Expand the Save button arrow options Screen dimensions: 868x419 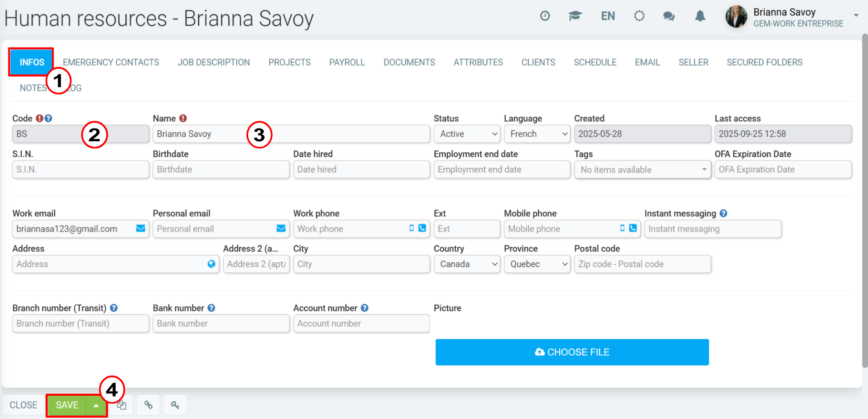click(x=96, y=405)
